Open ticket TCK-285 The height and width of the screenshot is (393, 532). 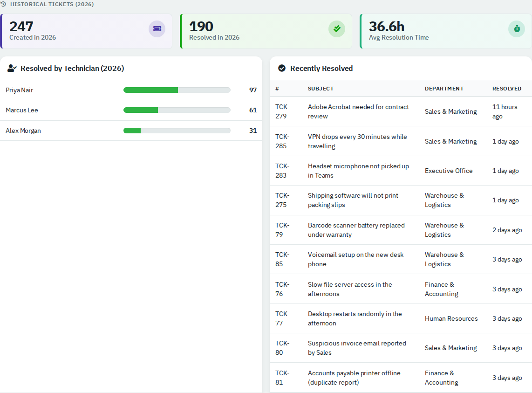click(282, 141)
